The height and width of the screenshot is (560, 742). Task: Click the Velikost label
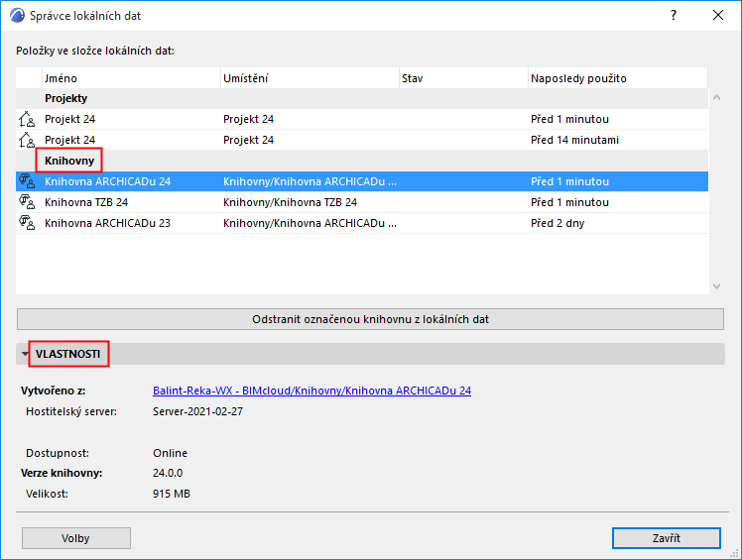pos(47,494)
